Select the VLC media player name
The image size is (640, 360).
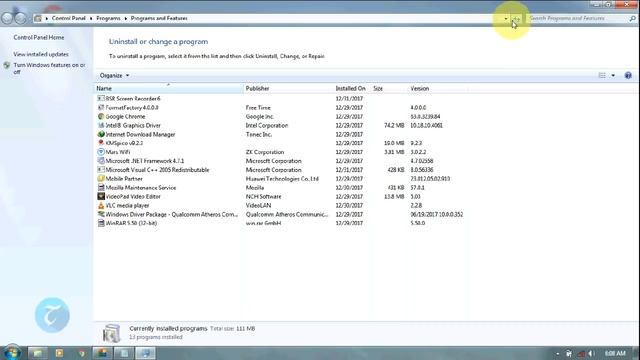[127, 205]
